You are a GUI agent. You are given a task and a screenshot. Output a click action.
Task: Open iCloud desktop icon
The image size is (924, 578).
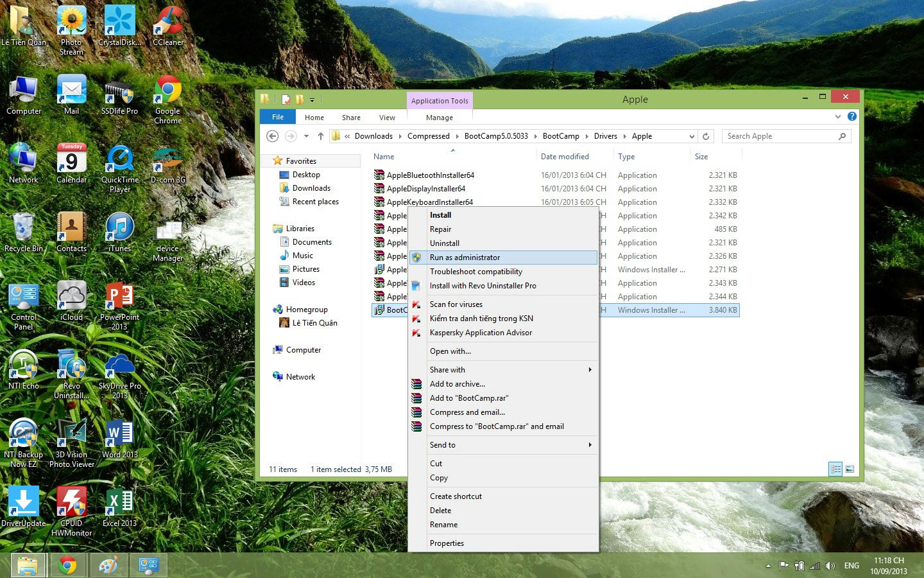point(71,301)
